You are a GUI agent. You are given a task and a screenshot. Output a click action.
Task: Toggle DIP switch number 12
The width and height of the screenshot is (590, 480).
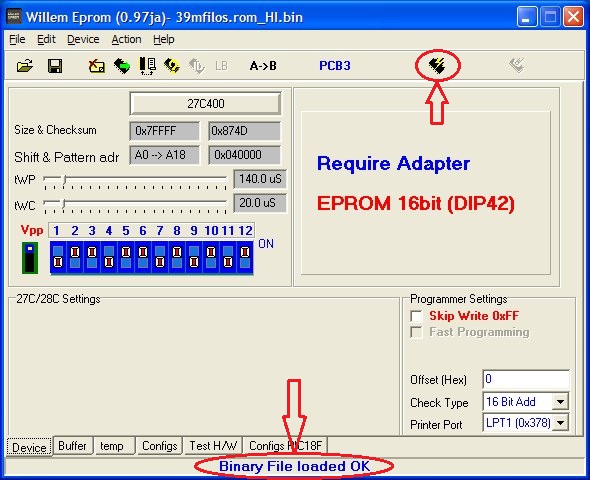tap(245, 257)
